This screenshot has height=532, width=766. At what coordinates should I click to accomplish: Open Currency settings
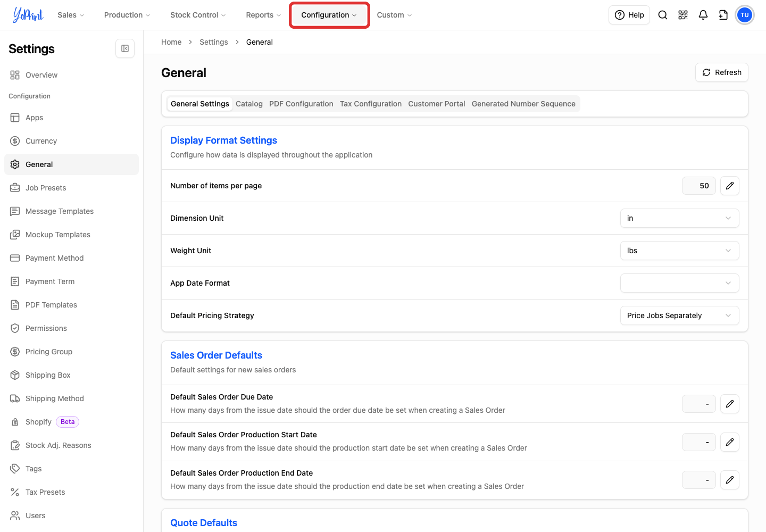pos(71,141)
